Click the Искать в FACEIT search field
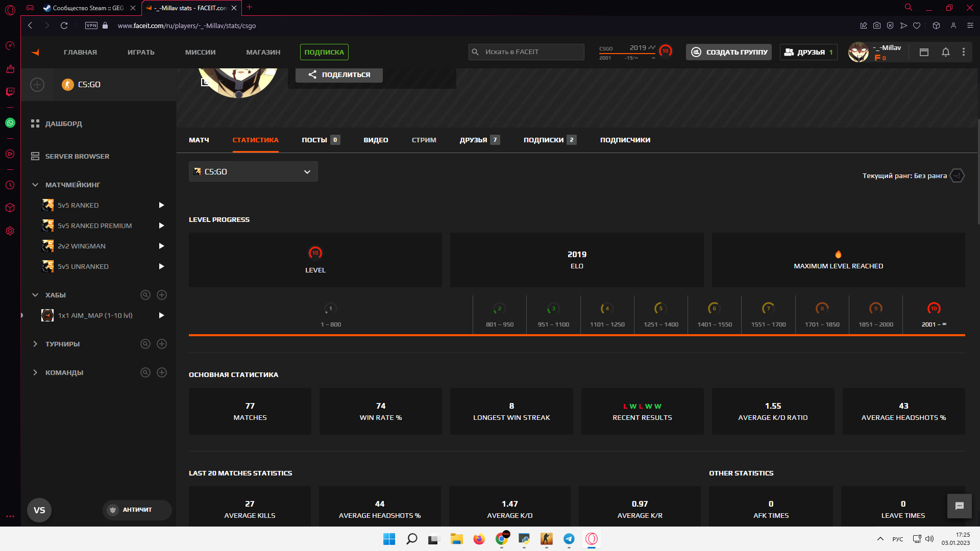Viewport: 980px width, 551px height. tap(526, 52)
